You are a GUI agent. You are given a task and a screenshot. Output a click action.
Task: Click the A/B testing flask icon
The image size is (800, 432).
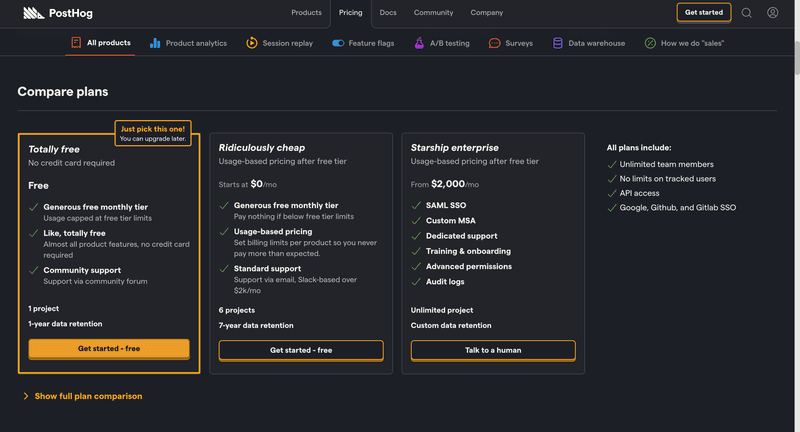click(419, 43)
